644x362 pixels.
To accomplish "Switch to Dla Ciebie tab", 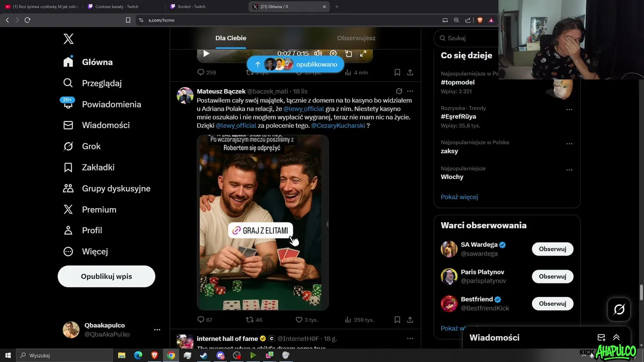I will tap(231, 38).
